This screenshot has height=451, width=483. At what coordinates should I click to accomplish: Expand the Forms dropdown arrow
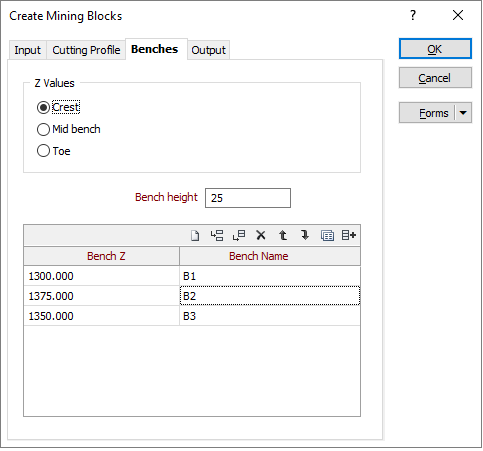tap(463, 113)
